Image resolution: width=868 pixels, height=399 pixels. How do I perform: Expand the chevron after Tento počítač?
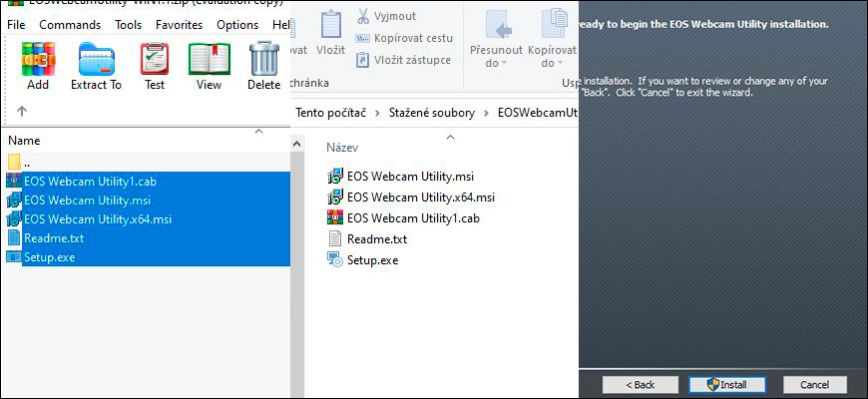click(377, 113)
